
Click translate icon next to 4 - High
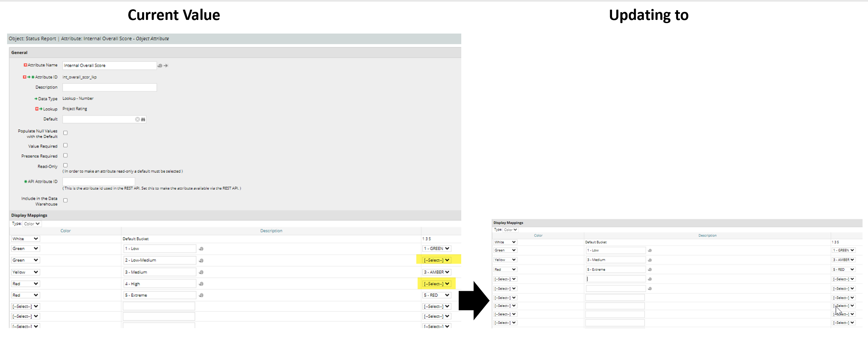coord(201,284)
